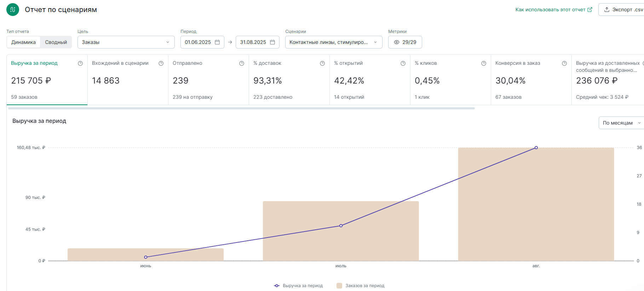Click help icon on Конверсия в заказ card
The image size is (644, 291).
pyautogui.click(x=564, y=63)
